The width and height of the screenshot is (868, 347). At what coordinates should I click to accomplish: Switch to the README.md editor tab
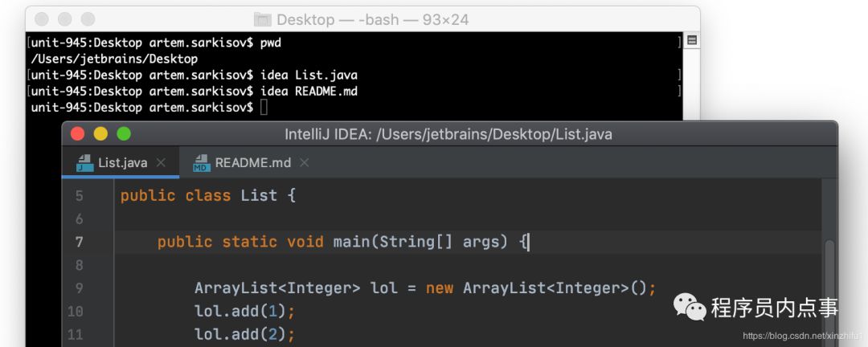pyautogui.click(x=252, y=163)
